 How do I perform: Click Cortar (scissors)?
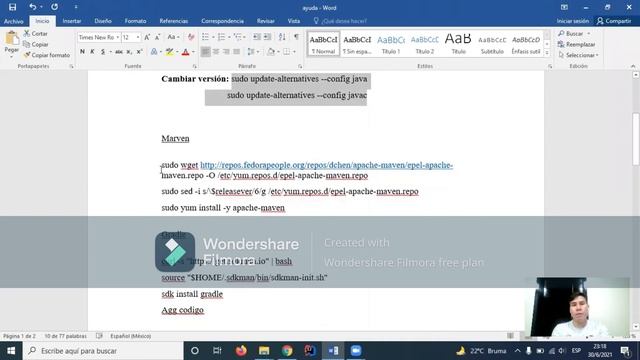(36, 33)
